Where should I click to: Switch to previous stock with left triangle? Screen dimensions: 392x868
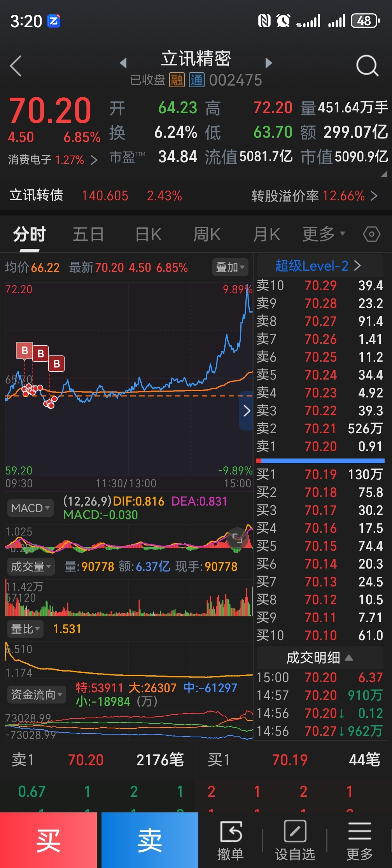coord(123,63)
